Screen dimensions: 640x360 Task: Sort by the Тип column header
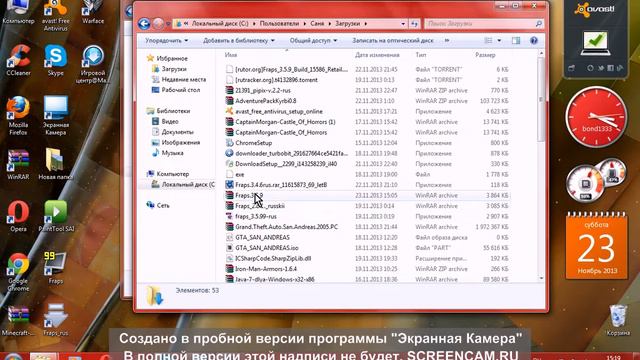[421, 55]
